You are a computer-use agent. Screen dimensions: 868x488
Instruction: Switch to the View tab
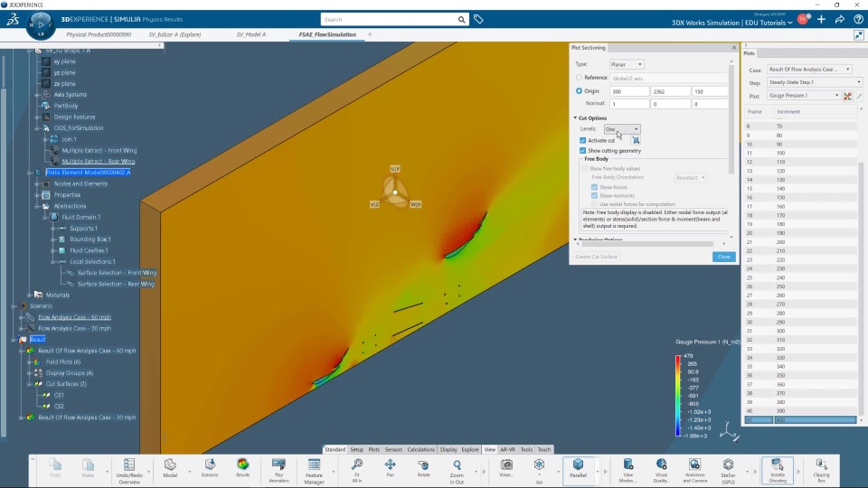click(x=490, y=450)
